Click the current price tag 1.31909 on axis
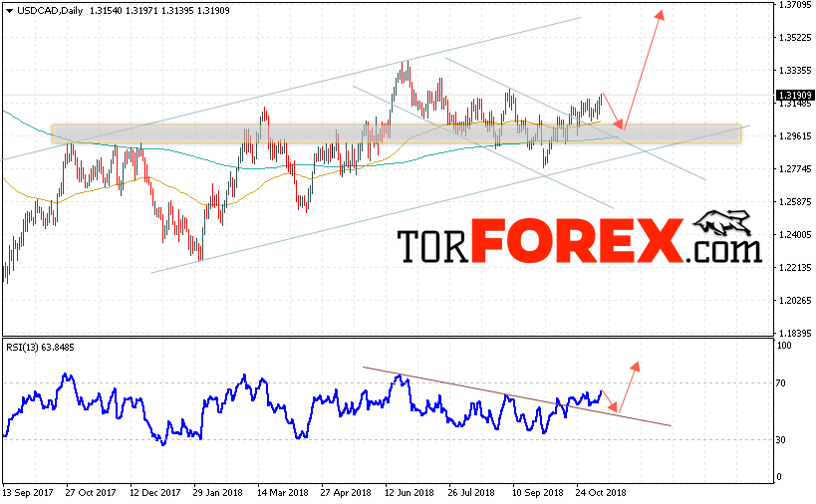The image size is (816, 504). pos(795,96)
